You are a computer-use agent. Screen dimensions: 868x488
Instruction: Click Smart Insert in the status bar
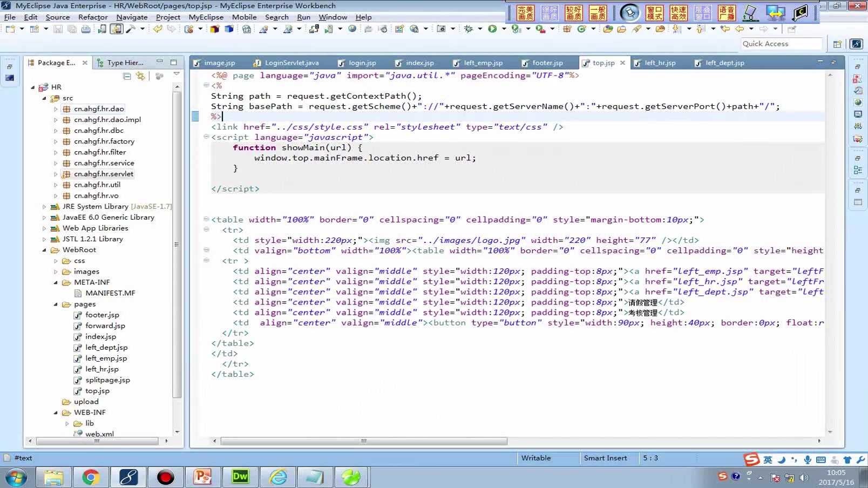coord(605,458)
